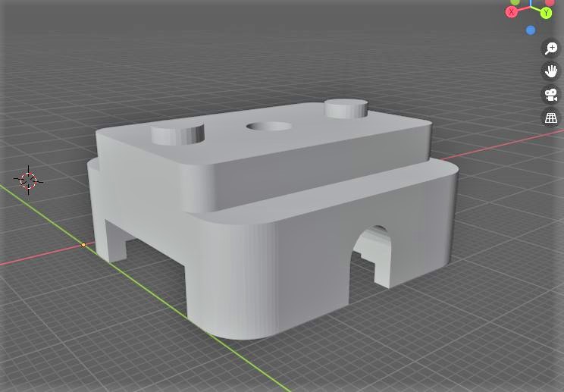Toggle camera view with the camera icon
The image size is (564, 392).
(x=551, y=95)
